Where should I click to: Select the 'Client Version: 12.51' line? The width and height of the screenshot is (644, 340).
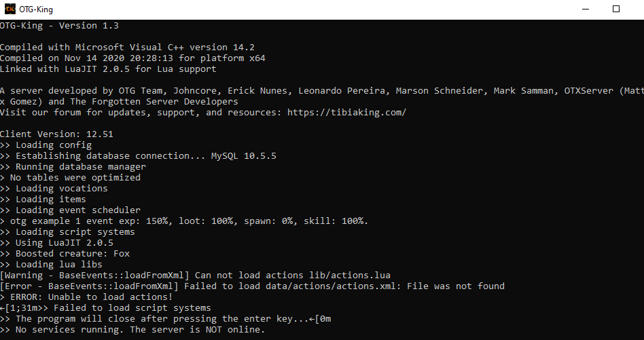coord(56,134)
